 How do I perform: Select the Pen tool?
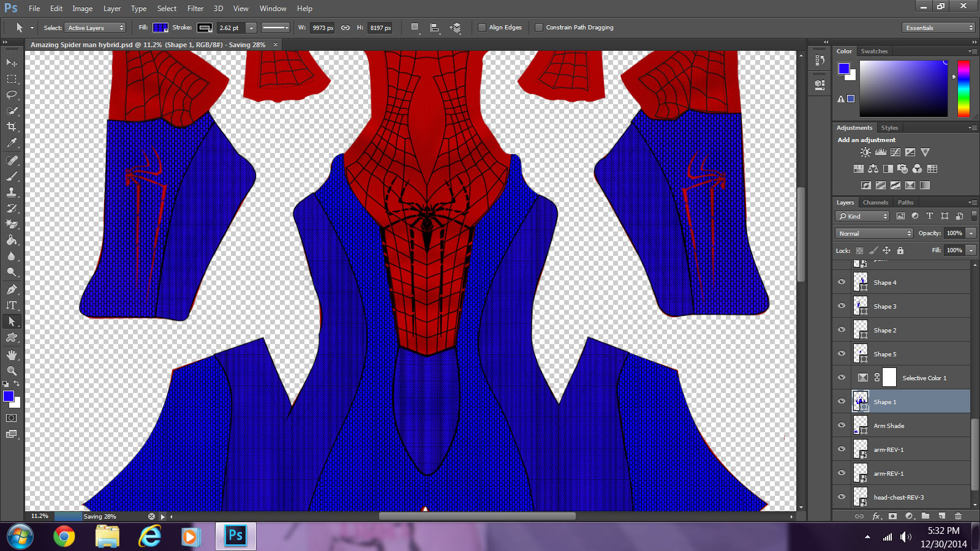[12, 290]
